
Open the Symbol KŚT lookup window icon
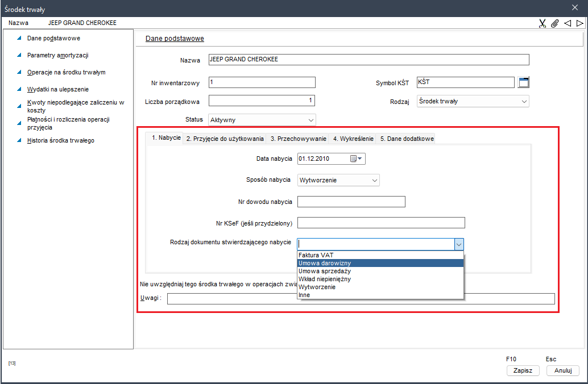[524, 83]
